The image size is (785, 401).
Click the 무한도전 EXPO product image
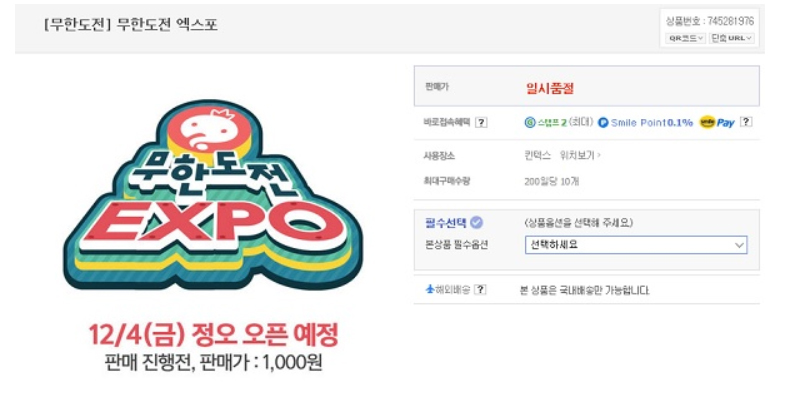tap(206, 194)
